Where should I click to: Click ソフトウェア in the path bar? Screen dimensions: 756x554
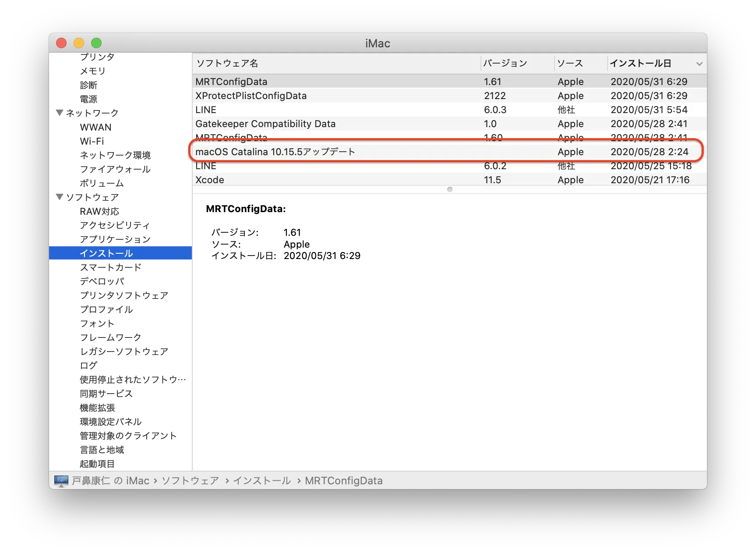pyautogui.click(x=190, y=481)
